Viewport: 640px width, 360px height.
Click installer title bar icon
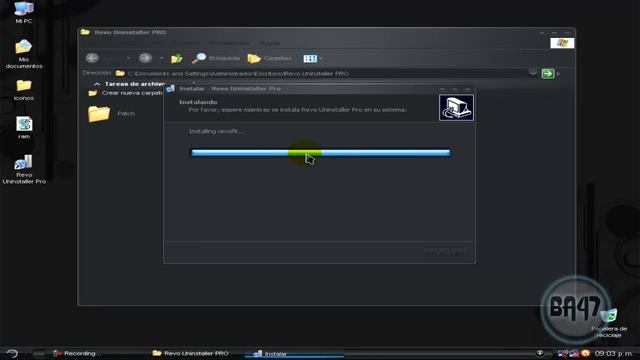[x=171, y=89]
